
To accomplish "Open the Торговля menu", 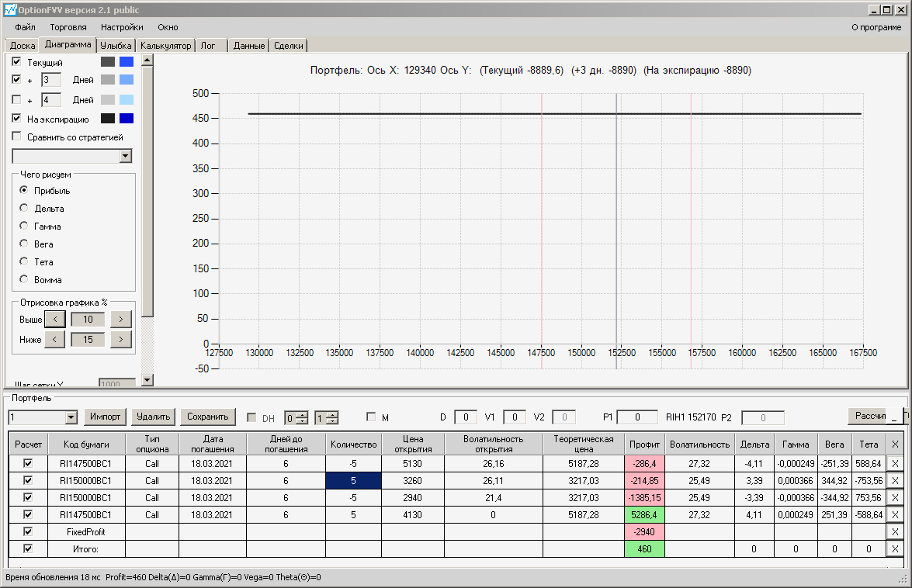I will click(68, 27).
